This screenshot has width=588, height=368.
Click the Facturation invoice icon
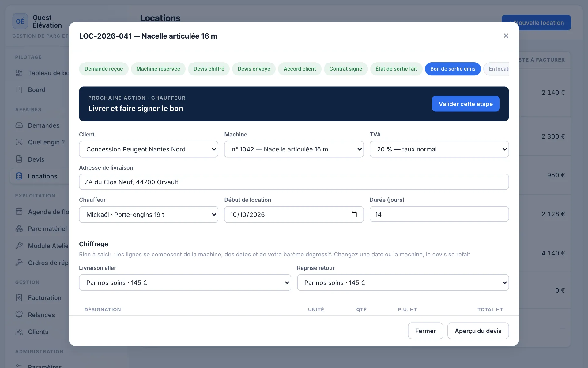(19, 297)
